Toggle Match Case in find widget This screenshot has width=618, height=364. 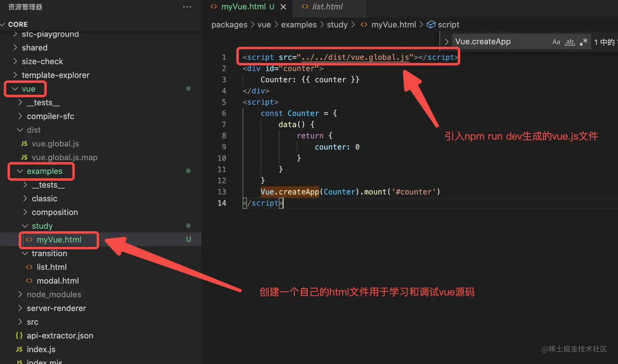[x=556, y=42]
